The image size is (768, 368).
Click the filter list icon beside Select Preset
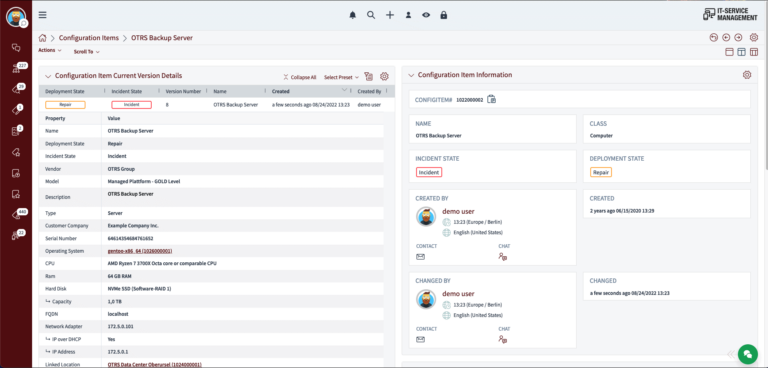pyautogui.click(x=369, y=76)
